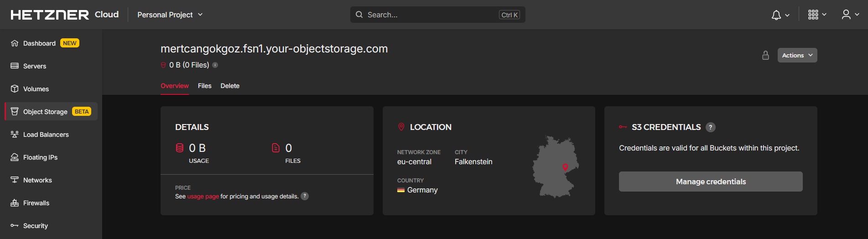This screenshot has height=239, width=868.
Task: Select the Overview tab
Action: point(174,86)
